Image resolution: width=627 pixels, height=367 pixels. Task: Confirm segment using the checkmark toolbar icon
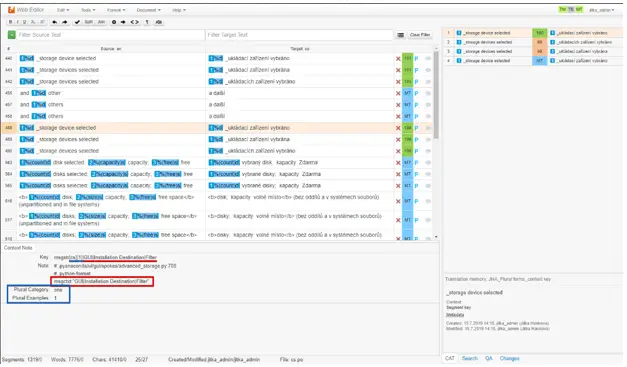[x=77, y=22]
